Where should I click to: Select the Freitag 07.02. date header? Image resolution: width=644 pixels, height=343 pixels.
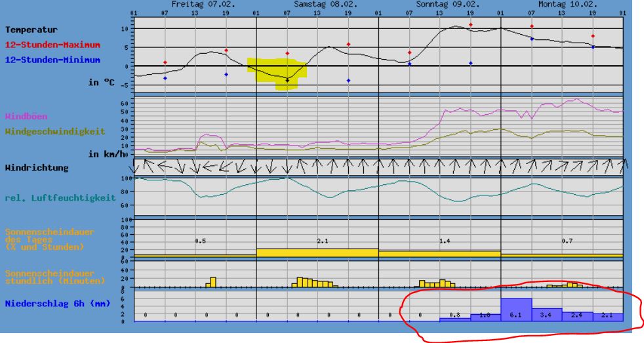click(x=194, y=4)
